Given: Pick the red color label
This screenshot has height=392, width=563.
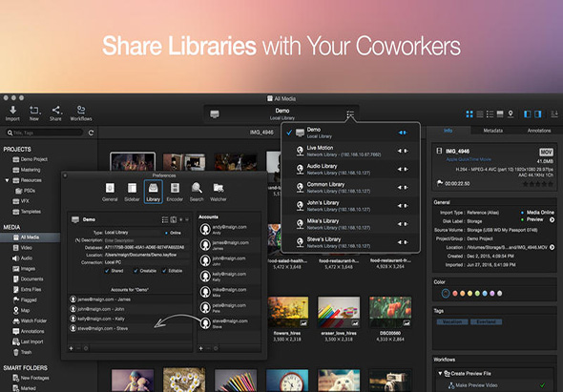Looking at the screenshot, I should tap(455, 293).
